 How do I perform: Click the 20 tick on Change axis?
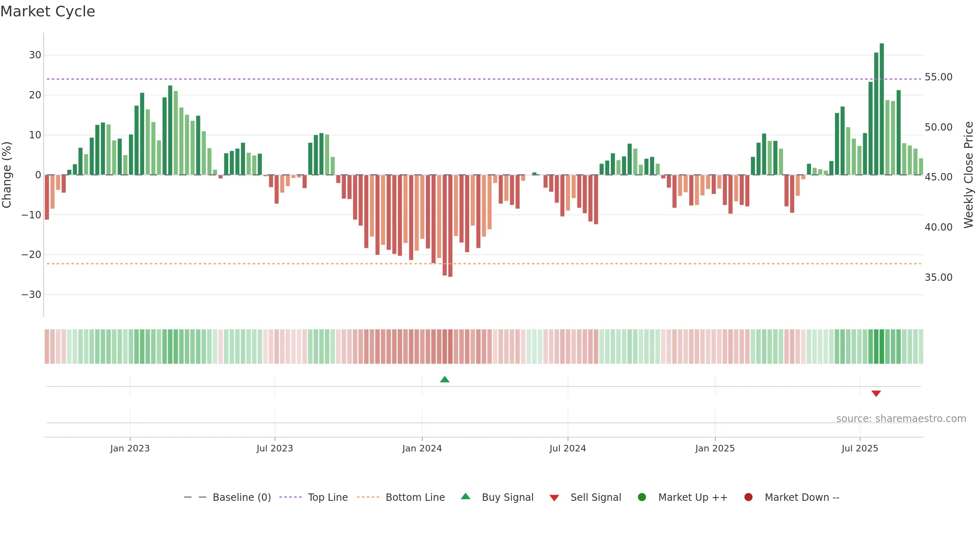pyautogui.click(x=35, y=95)
